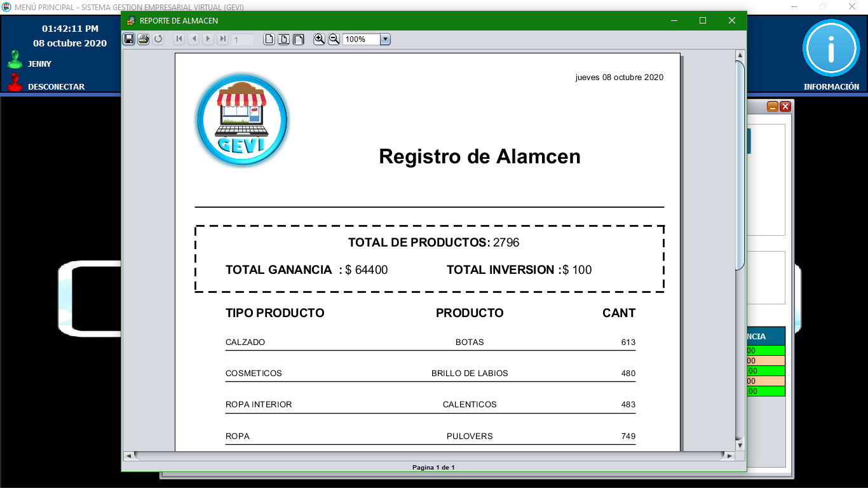Jump to the last report page
868x488 pixels.
click(x=222, y=39)
